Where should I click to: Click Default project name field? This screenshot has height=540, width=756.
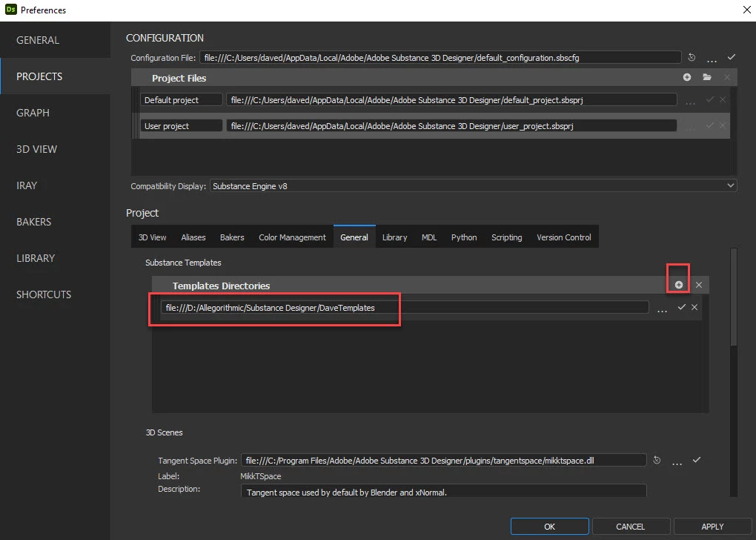point(182,100)
